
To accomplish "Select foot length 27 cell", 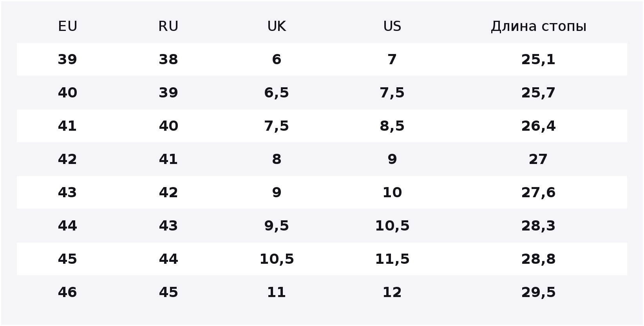I will 538,159.
